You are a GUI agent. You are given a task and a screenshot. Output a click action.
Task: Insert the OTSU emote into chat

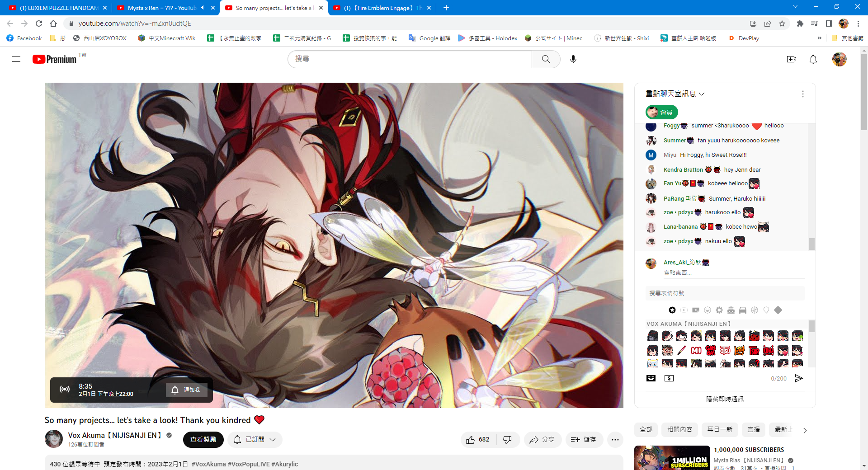pos(725,350)
